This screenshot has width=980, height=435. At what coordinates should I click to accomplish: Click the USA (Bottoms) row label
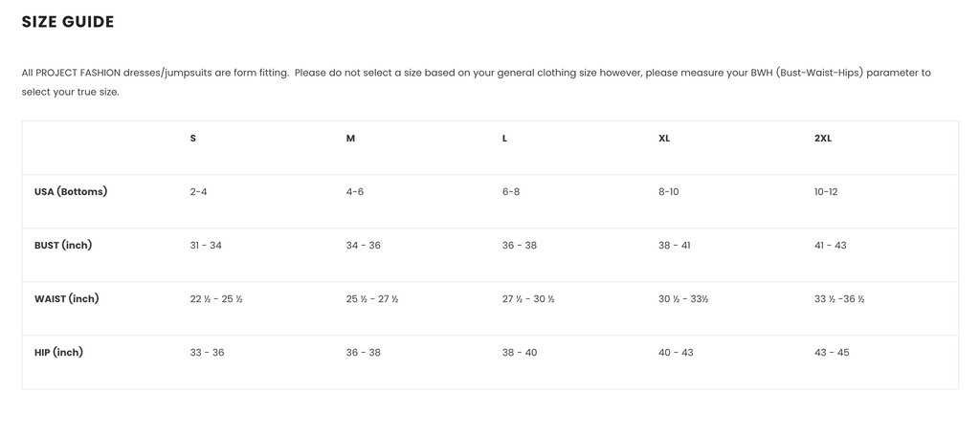pos(71,191)
